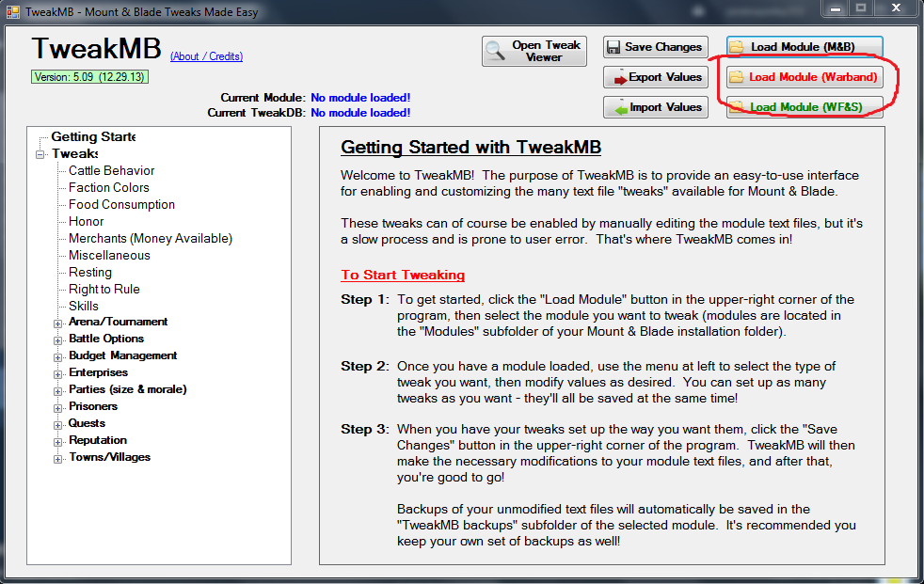Click red arrow icon on Export Values
Image resolution: width=924 pixels, height=584 pixels.
[620, 78]
